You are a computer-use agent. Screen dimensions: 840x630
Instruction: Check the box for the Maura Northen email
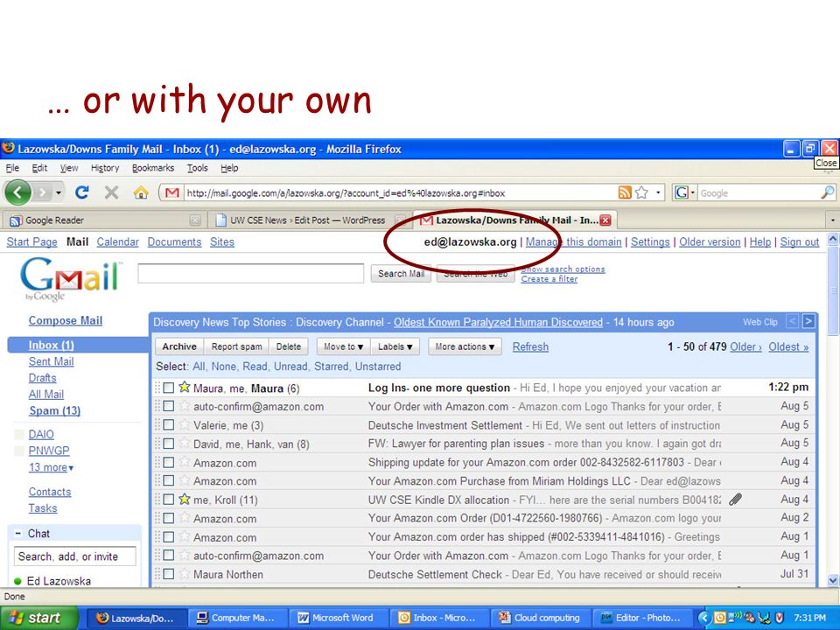pos(169,574)
